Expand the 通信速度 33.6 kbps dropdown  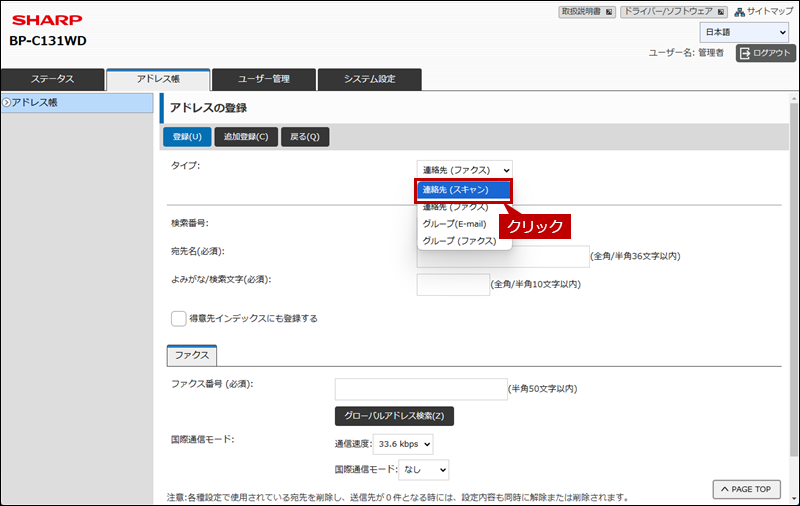[403, 443]
